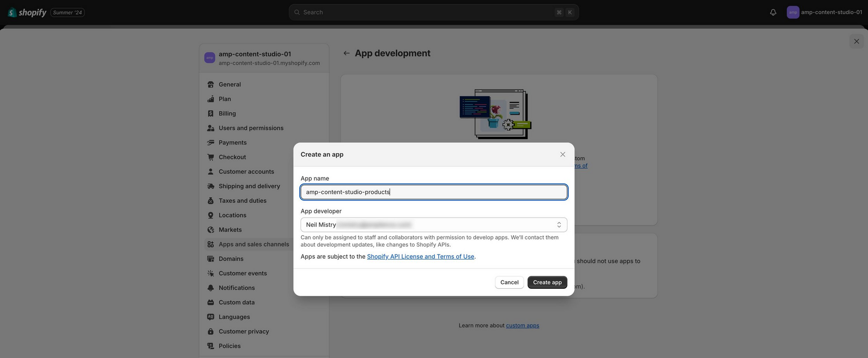Click the Create app button

tap(547, 282)
